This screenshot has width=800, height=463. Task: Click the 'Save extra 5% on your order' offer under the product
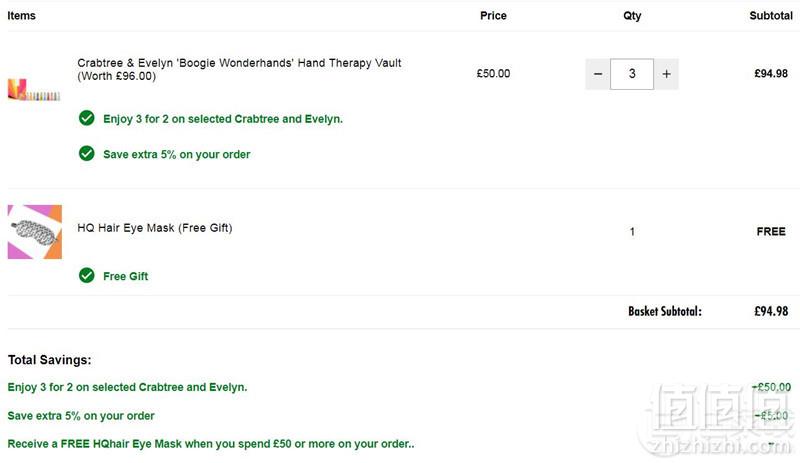pyautogui.click(x=177, y=155)
